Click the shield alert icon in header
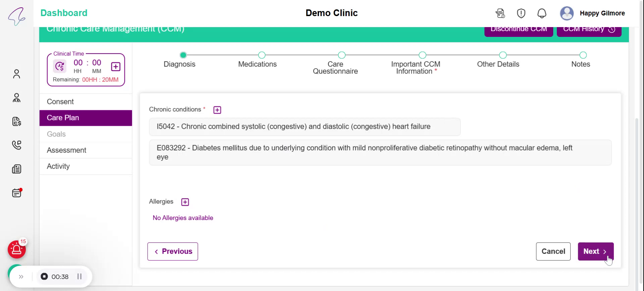Image resolution: width=644 pixels, height=291 pixels. 521,13
